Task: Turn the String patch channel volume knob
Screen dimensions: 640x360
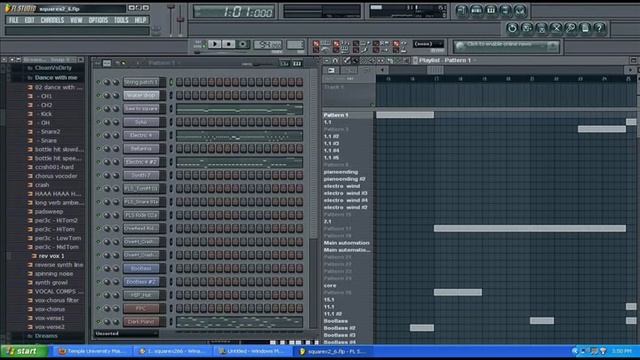Action: click(116, 82)
